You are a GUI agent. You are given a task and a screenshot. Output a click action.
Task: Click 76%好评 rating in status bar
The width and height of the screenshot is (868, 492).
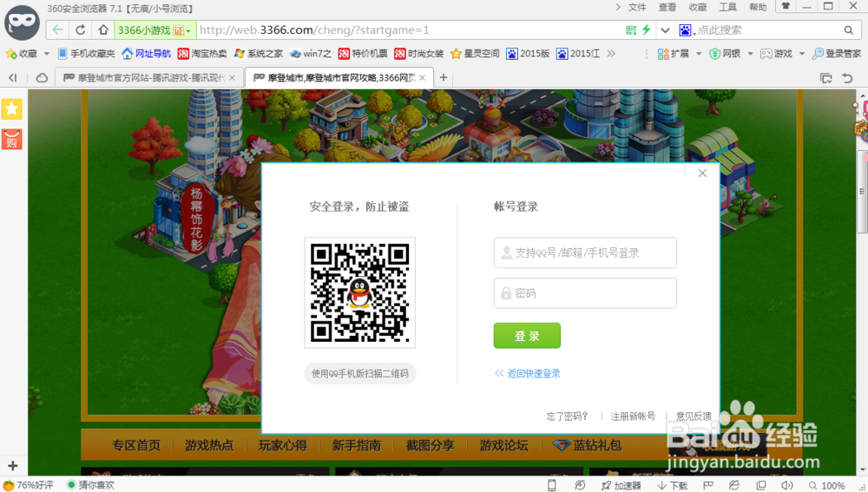point(29,485)
